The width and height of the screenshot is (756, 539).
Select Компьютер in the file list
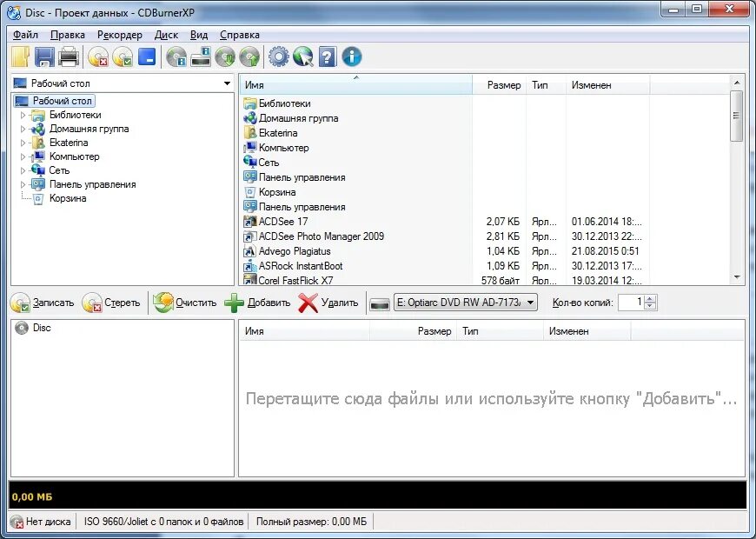(x=283, y=148)
